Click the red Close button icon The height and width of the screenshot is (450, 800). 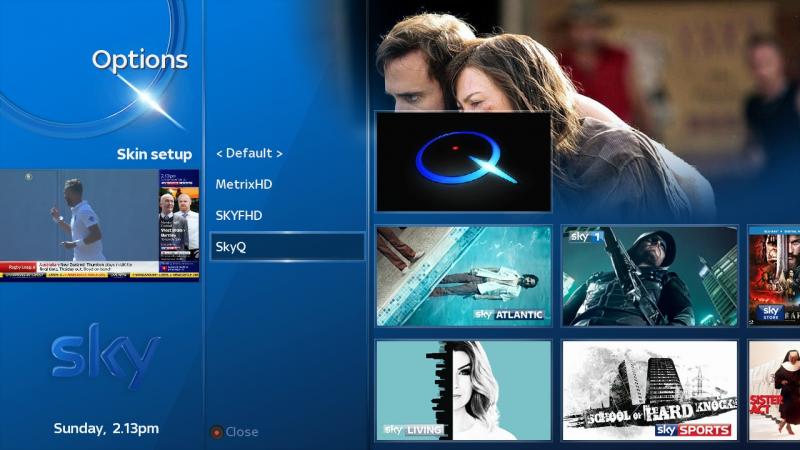pos(216,432)
